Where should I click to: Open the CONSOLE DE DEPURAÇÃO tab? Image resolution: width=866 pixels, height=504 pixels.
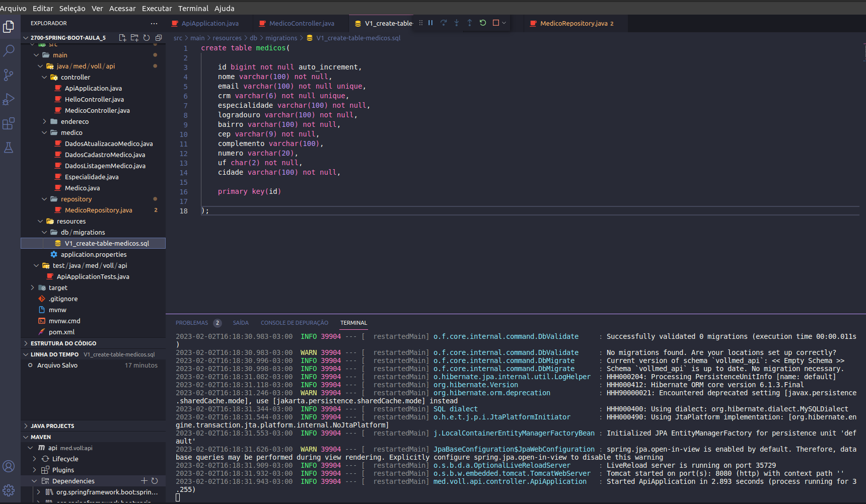[295, 323]
